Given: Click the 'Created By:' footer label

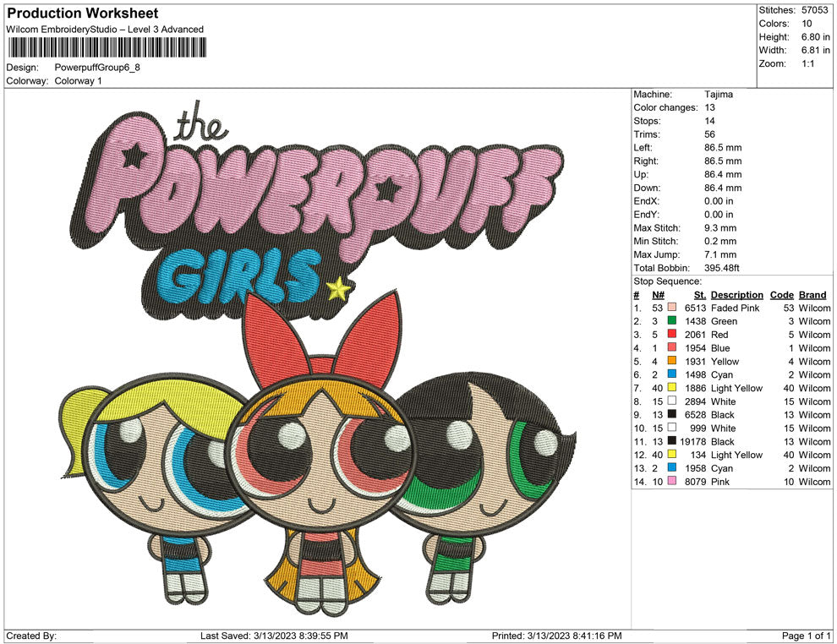Looking at the screenshot, I should 31,636.
